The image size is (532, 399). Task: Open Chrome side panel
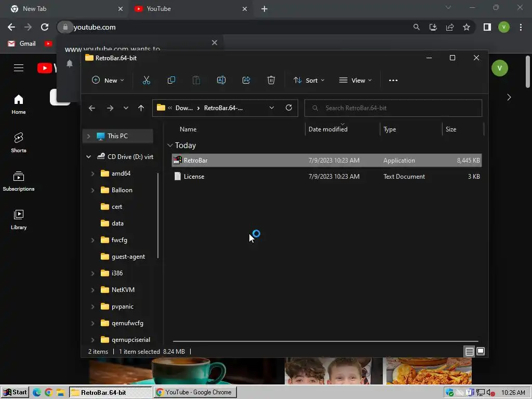click(x=487, y=27)
